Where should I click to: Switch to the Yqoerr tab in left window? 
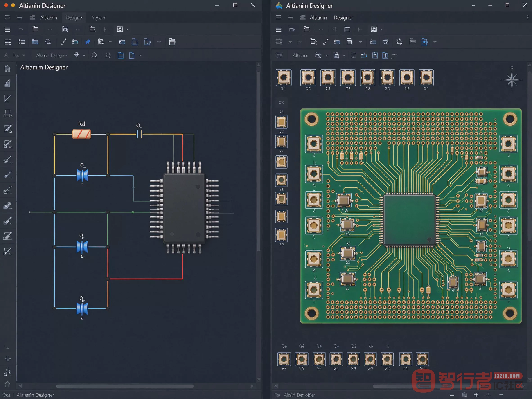tap(98, 18)
